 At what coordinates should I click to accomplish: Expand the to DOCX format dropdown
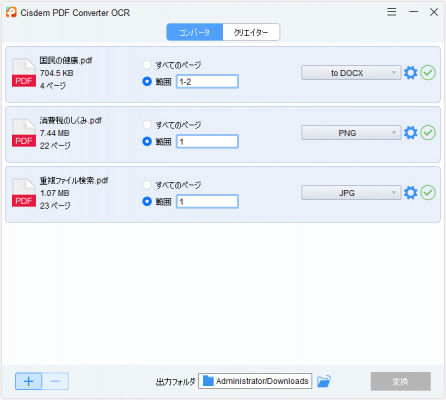tap(351, 73)
